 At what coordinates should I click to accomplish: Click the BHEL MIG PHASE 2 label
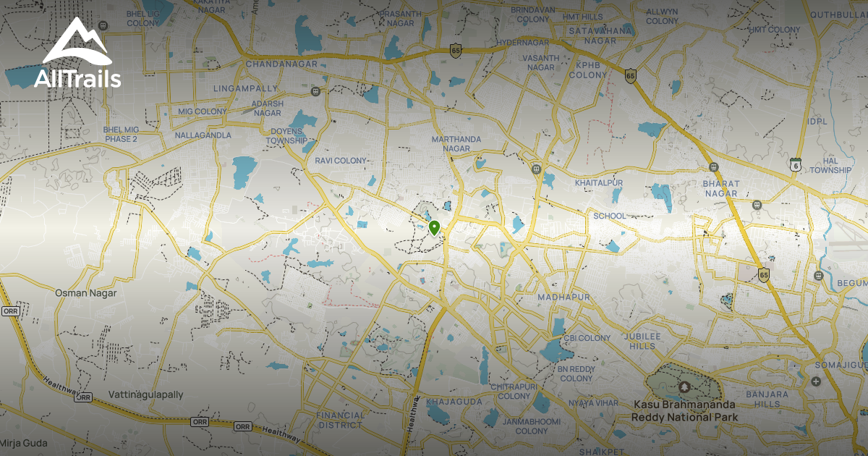pos(121,134)
